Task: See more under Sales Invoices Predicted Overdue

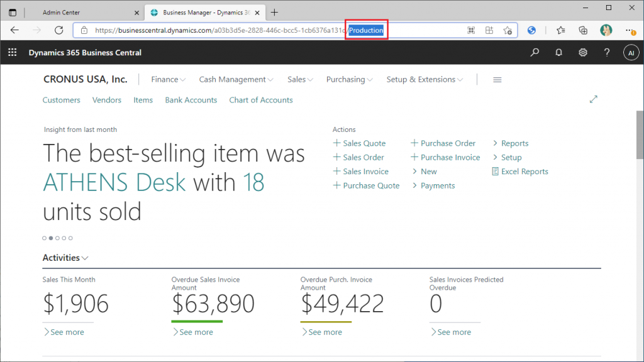Action: [450, 332]
